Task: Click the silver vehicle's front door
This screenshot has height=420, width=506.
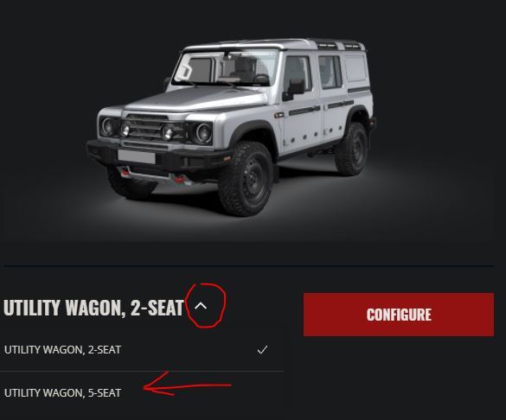Action: (x=300, y=106)
